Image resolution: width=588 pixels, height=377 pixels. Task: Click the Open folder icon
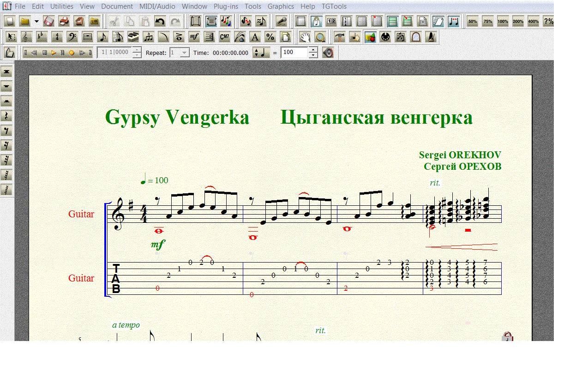(x=25, y=21)
